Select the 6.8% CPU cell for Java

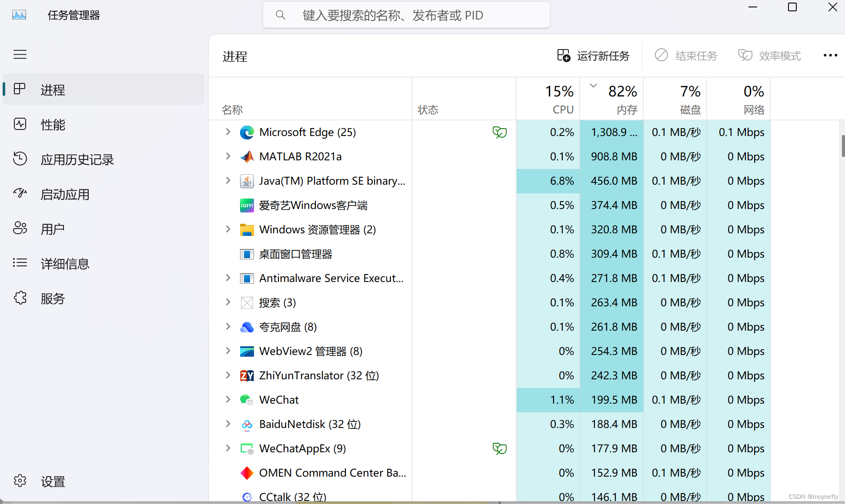548,181
